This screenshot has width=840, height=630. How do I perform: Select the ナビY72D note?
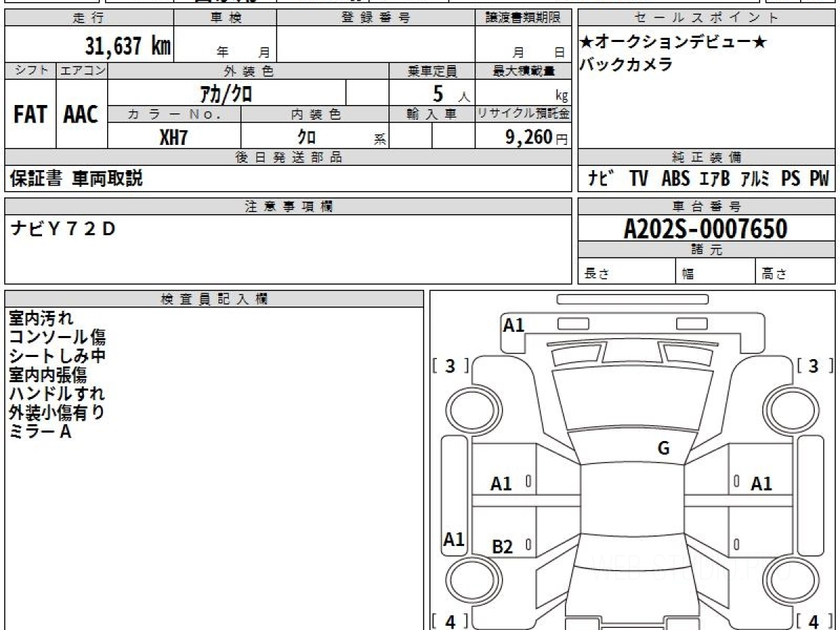[63, 229]
